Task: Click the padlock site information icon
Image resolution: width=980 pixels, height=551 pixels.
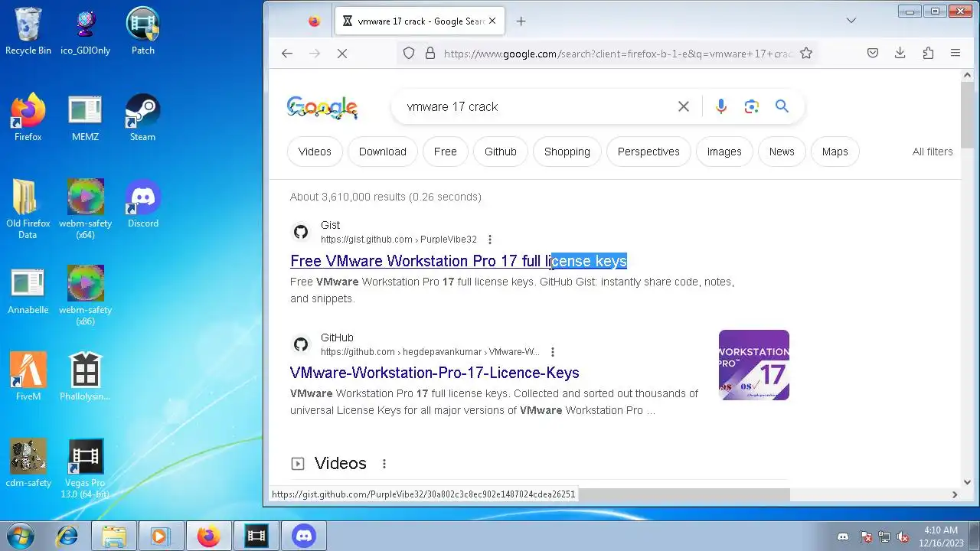Action: click(x=430, y=53)
